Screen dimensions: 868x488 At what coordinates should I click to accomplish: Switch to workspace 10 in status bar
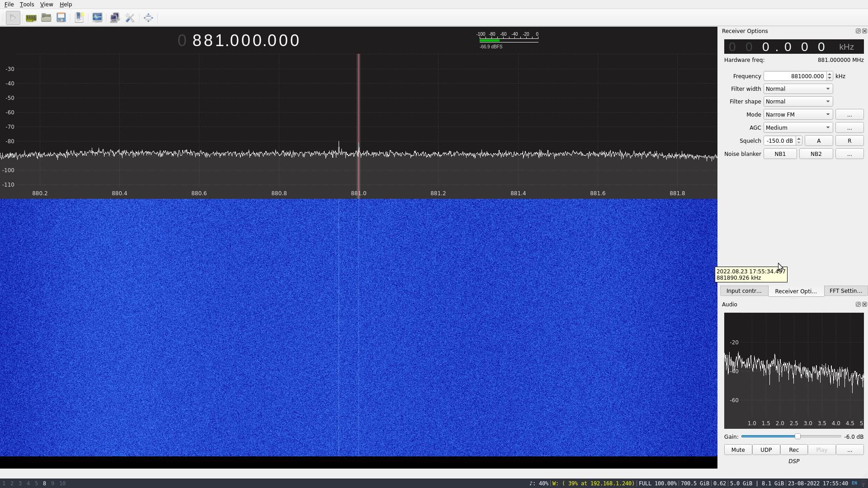tap(62, 483)
